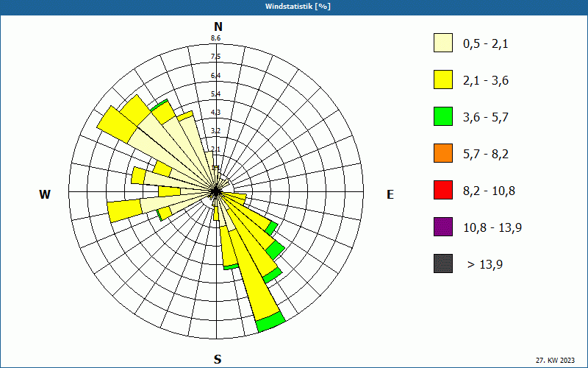
Task: Click the '2,1 - 3,6' legend label
Action: tap(486, 81)
